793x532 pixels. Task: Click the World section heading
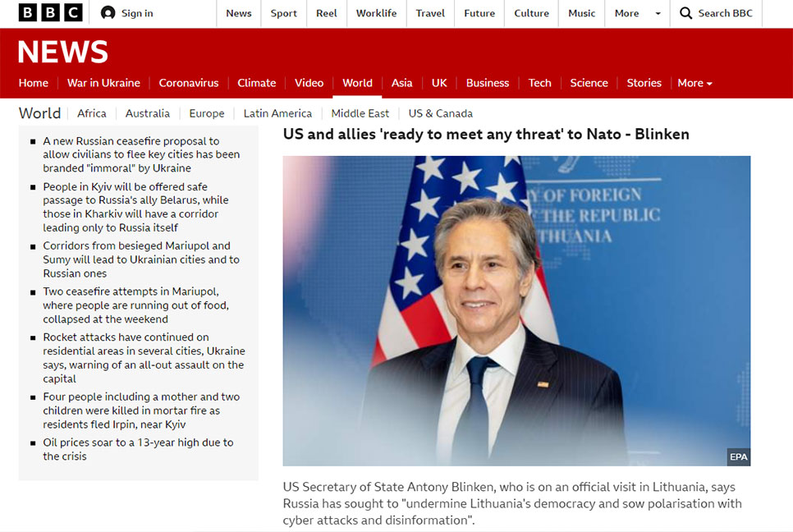pos(39,113)
